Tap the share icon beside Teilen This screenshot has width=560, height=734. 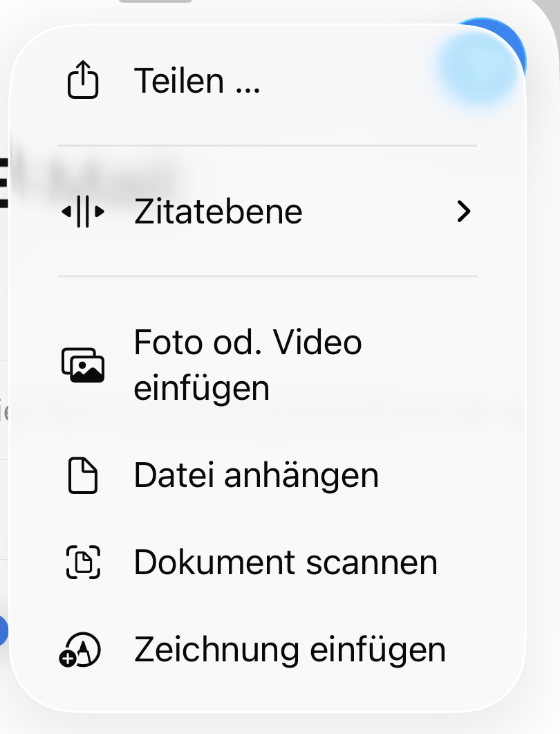click(x=83, y=81)
